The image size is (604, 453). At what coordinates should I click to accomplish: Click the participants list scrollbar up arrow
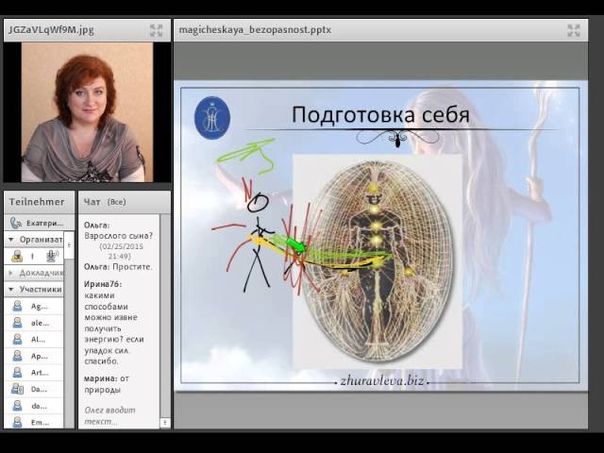69,245
